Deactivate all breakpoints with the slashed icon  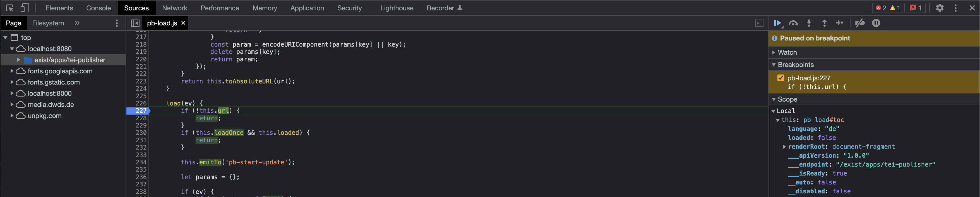pyautogui.click(x=860, y=23)
